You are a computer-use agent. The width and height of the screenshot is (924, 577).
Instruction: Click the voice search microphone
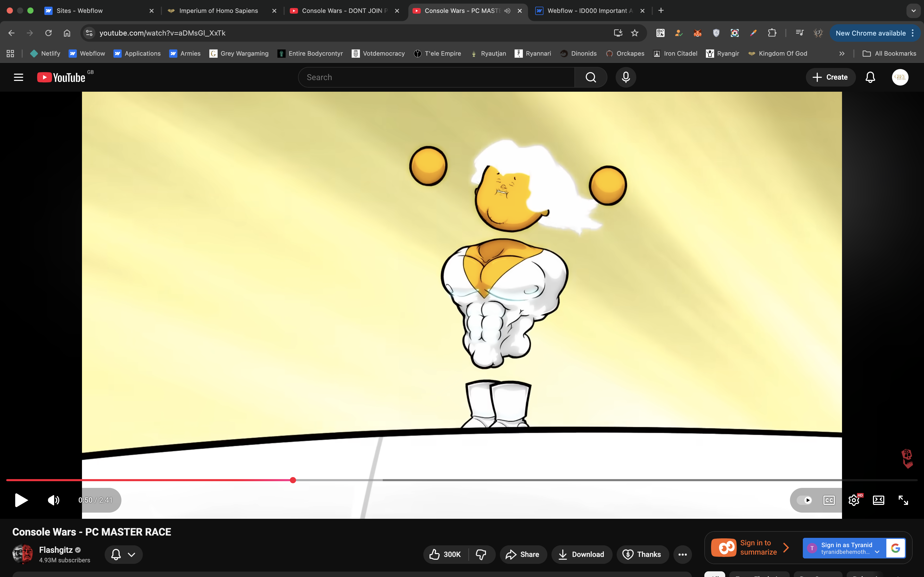tap(625, 77)
